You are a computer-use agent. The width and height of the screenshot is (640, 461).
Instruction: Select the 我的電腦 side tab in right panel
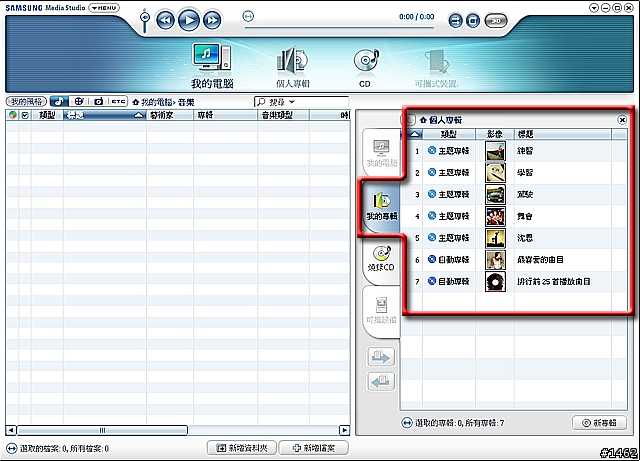pos(381,153)
